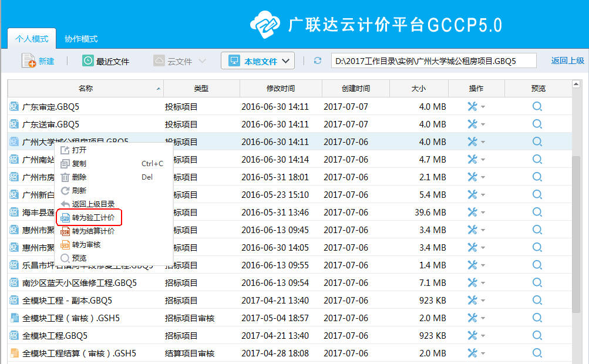
Task: Click the magnifier preview icon for 全模块工程 - 副本.GBQ5
Action: pos(537,300)
